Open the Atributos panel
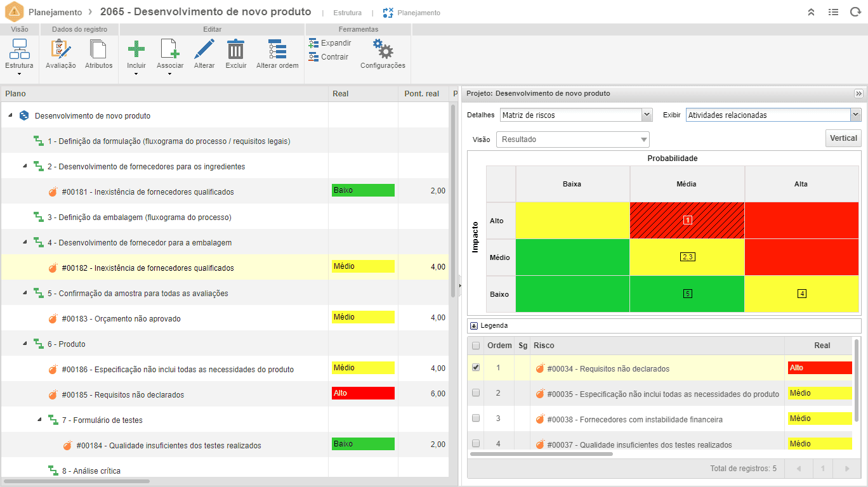The image size is (868, 487). click(98, 49)
